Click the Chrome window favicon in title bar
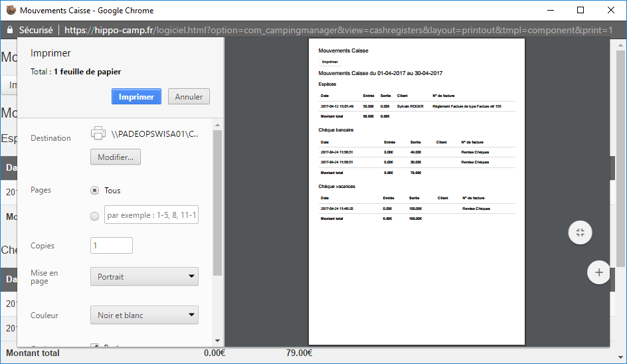The width and height of the screenshot is (627, 364). (10, 10)
